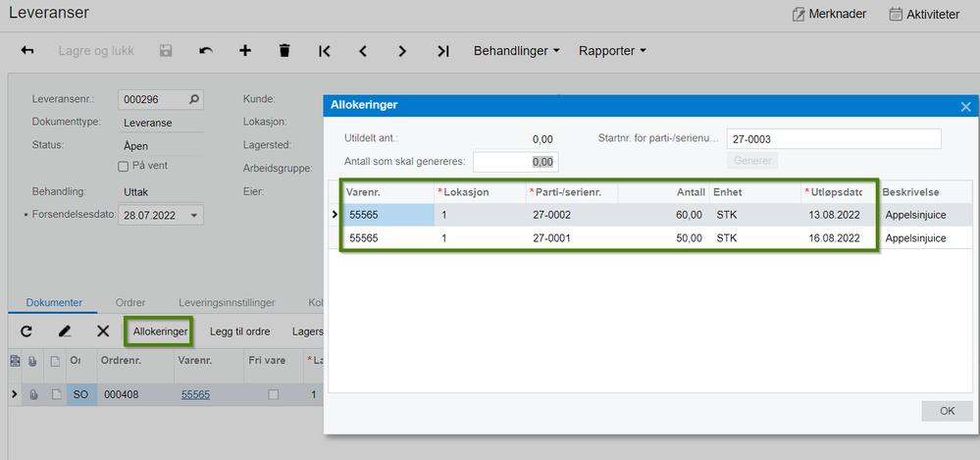Undo changes with the undo arrow icon

[206, 51]
